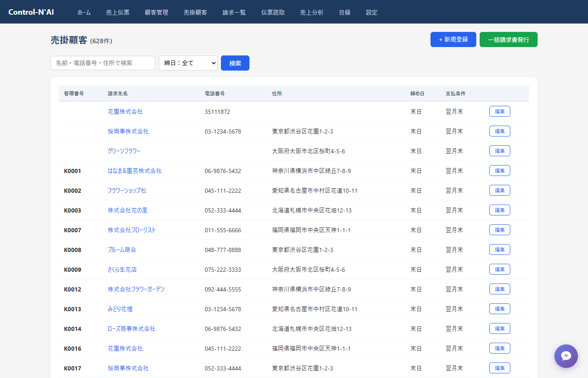The width and height of the screenshot is (588, 378).
Task: Select phone number 092-444-5555
Action: [223, 289]
